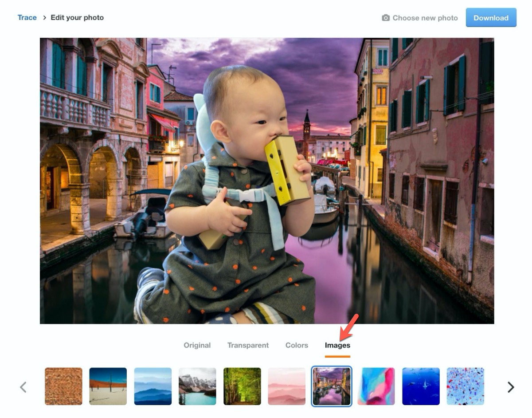Viewport: 532px width, 418px height.
Task: Switch to the Original tab
Action: coord(197,345)
